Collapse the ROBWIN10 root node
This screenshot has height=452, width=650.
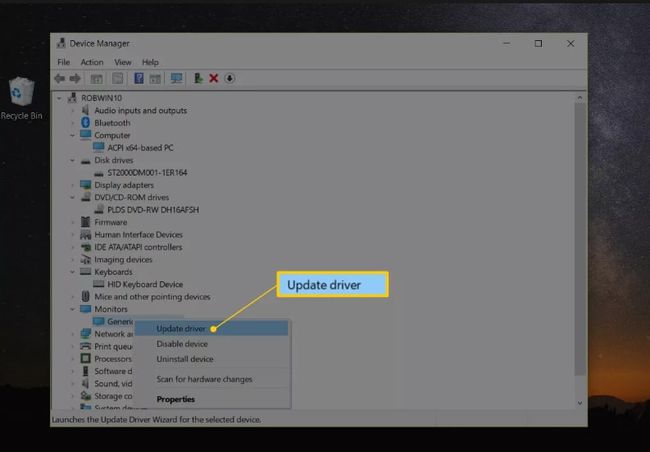tap(59, 98)
